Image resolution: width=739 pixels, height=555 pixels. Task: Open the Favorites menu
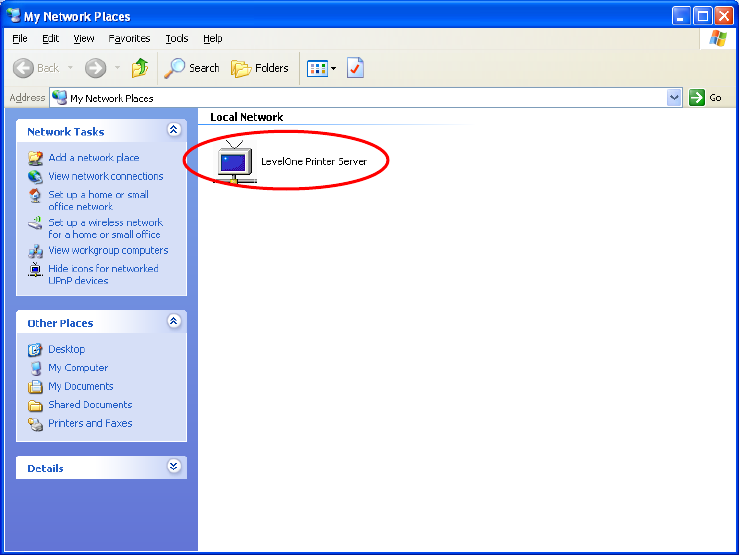[129, 39]
